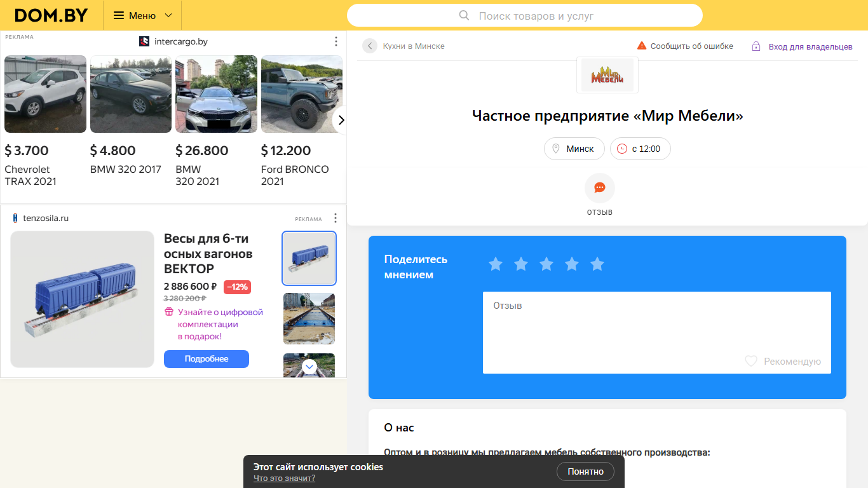
Task: Click the intercargo.by favicon logo
Action: (144, 41)
